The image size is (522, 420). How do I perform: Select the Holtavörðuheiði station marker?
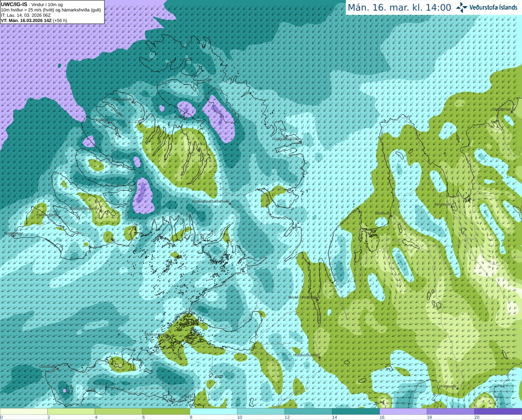point(319,358)
